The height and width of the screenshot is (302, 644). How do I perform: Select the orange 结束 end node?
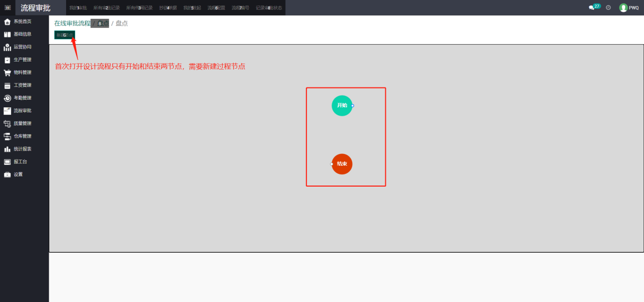[x=342, y=164]
